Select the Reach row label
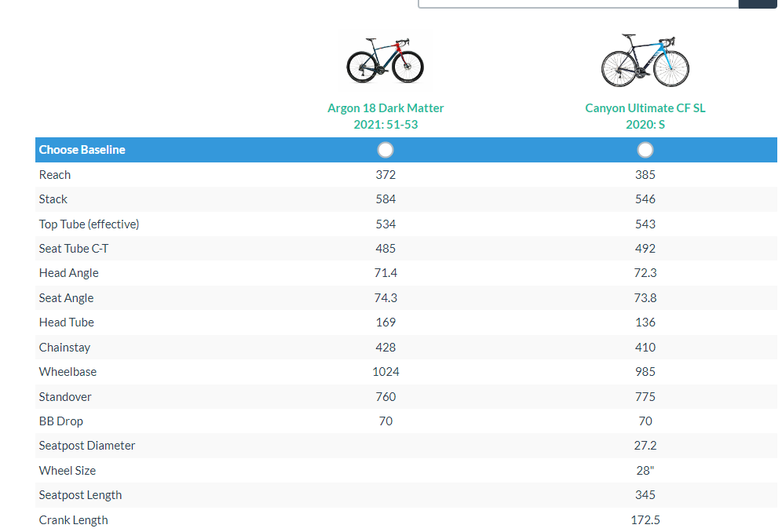 55,175
